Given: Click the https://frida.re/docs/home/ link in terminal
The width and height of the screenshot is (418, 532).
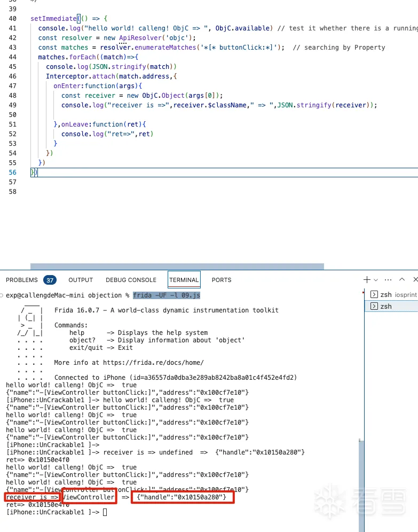Looking at the screenshot, I should coord(153,363).
